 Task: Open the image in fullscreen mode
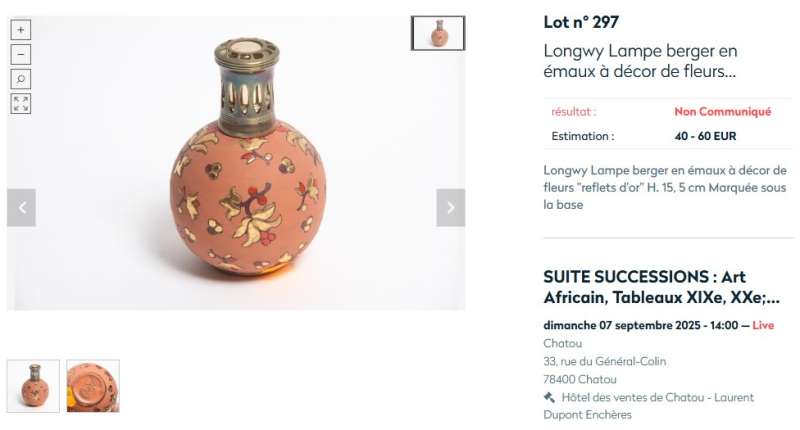click(x=21, y=104)
